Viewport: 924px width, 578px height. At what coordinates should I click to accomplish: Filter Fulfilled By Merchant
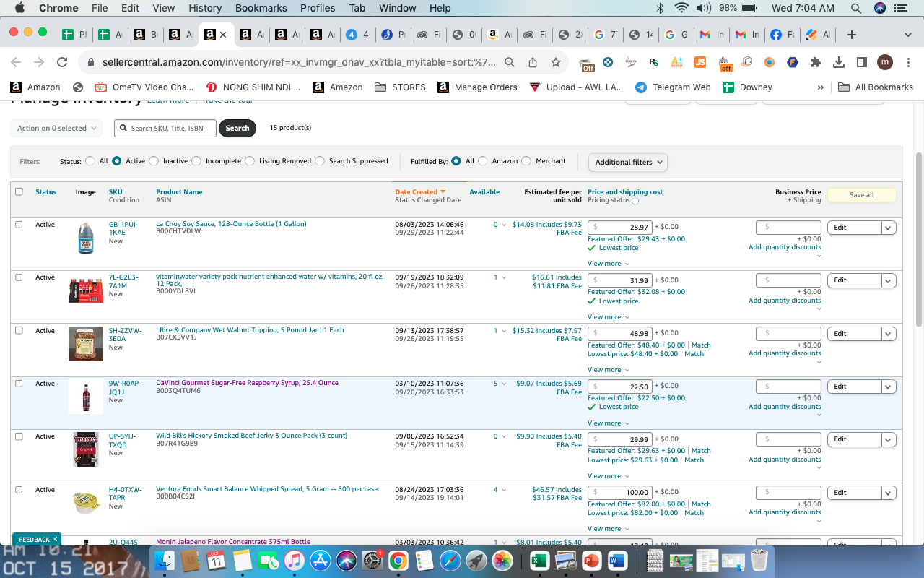tap(526, 161)
